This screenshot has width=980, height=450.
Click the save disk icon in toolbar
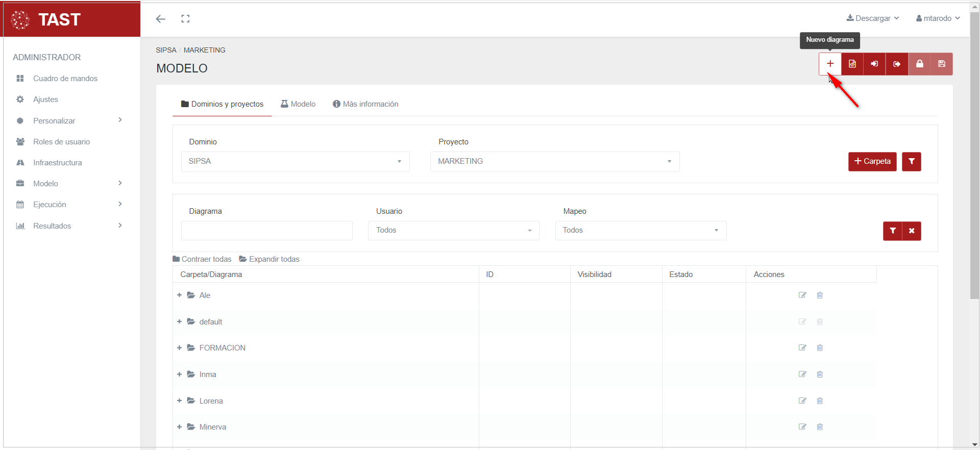point(941,64)
